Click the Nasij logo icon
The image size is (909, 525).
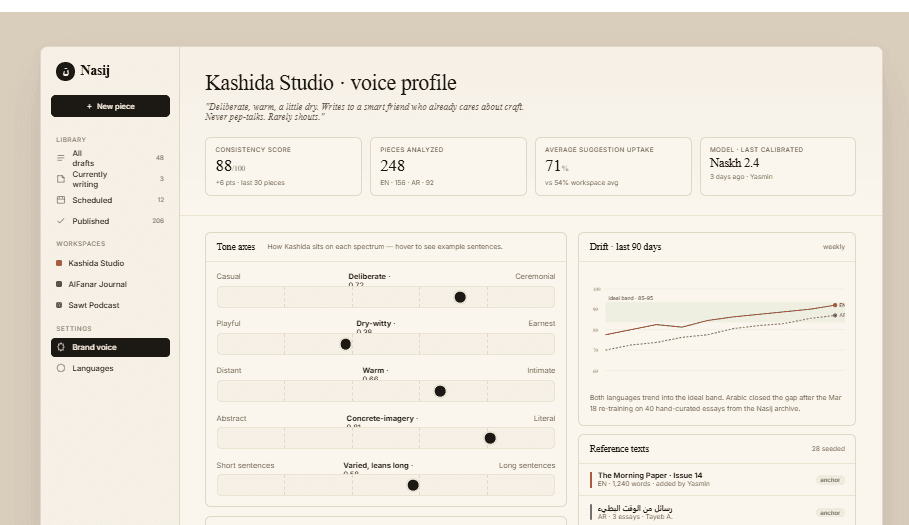66,71
